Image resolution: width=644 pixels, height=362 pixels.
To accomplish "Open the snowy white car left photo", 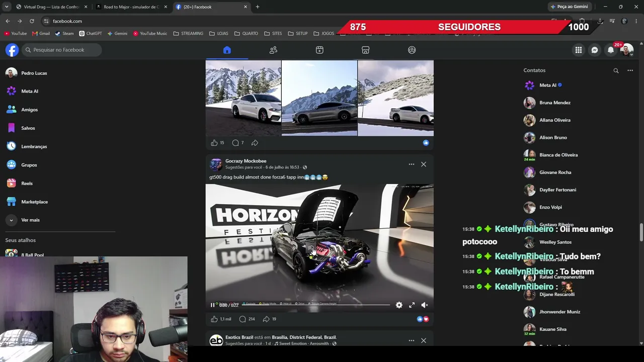I will 244,98.
